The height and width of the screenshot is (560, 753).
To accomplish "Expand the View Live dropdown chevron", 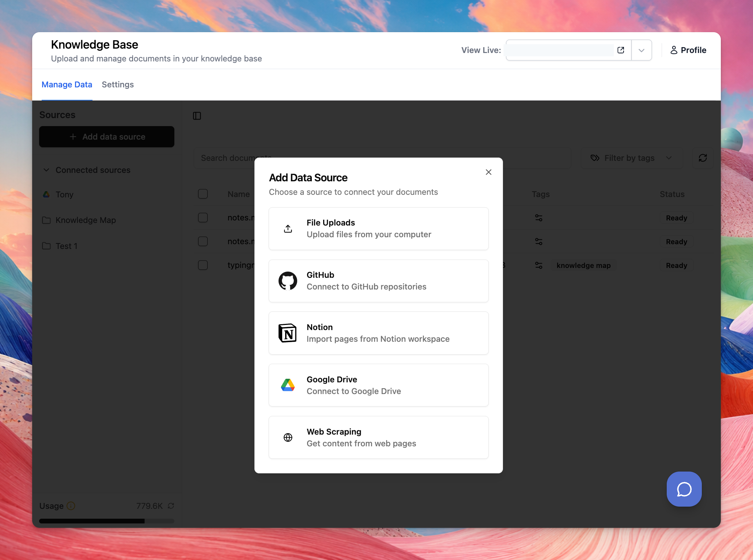I will tap(642, 50).
